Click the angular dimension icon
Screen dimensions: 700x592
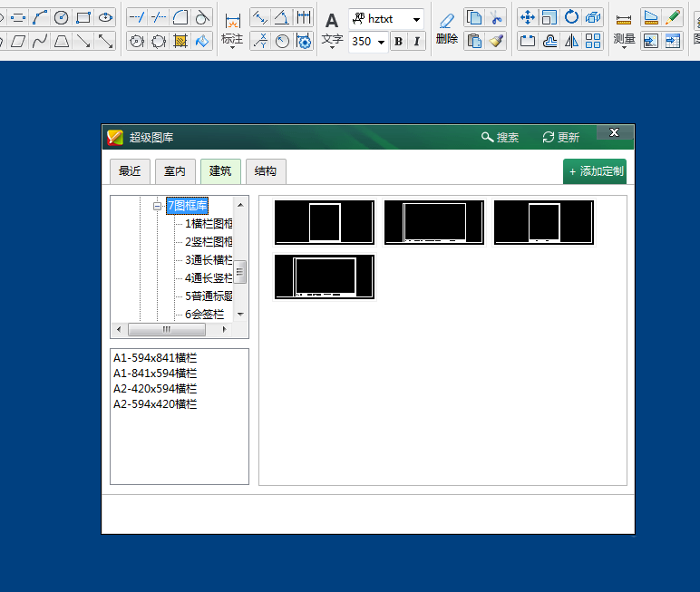click(282, 18)
